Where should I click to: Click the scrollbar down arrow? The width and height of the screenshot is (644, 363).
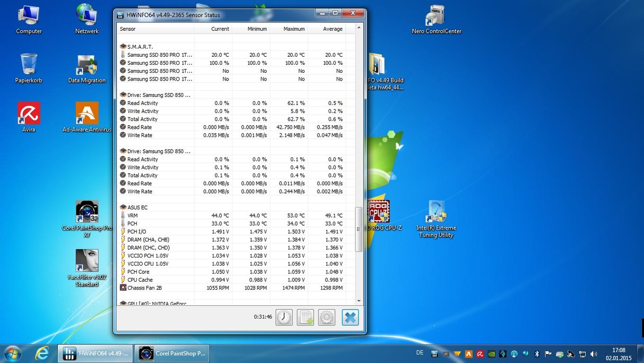pos(359,301)
